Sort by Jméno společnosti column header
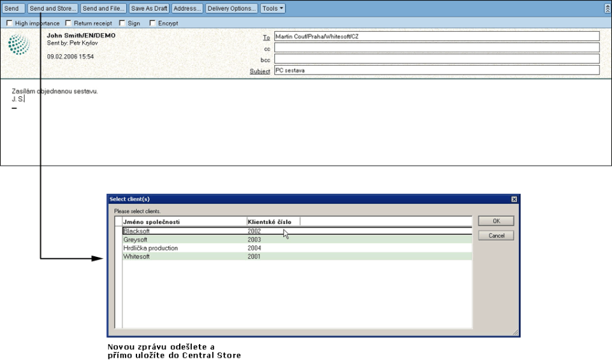612x364 pixels. click(x=184, y=222)
